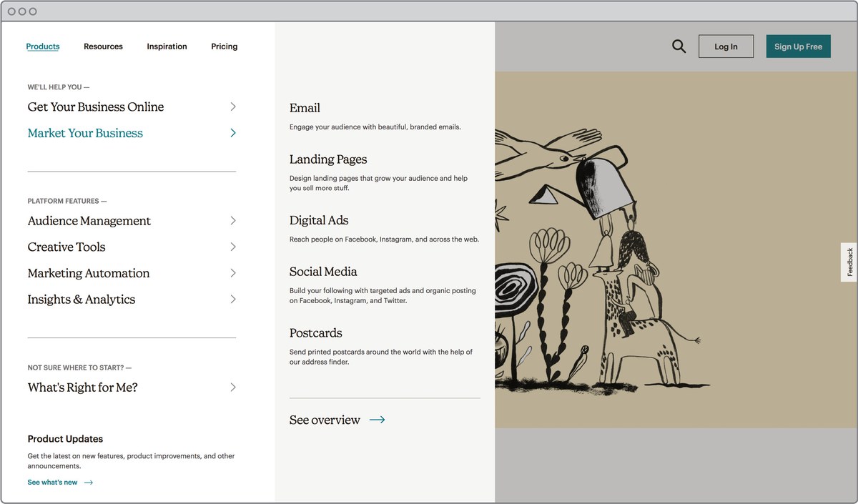Select the Postcards heading

(x=316, y=333)
